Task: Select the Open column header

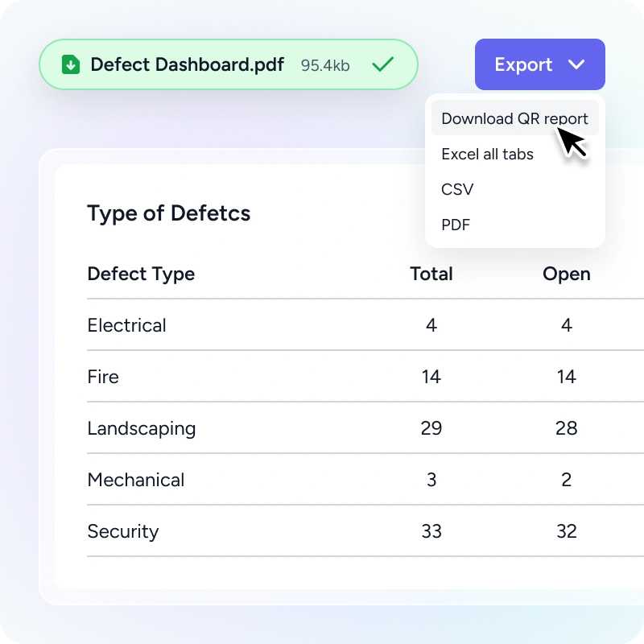Action: tap(566, 275)
